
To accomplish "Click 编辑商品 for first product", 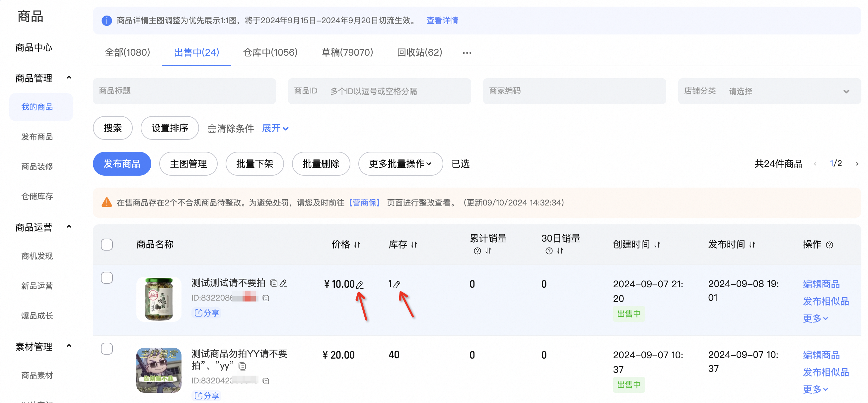I will [821, 284].
